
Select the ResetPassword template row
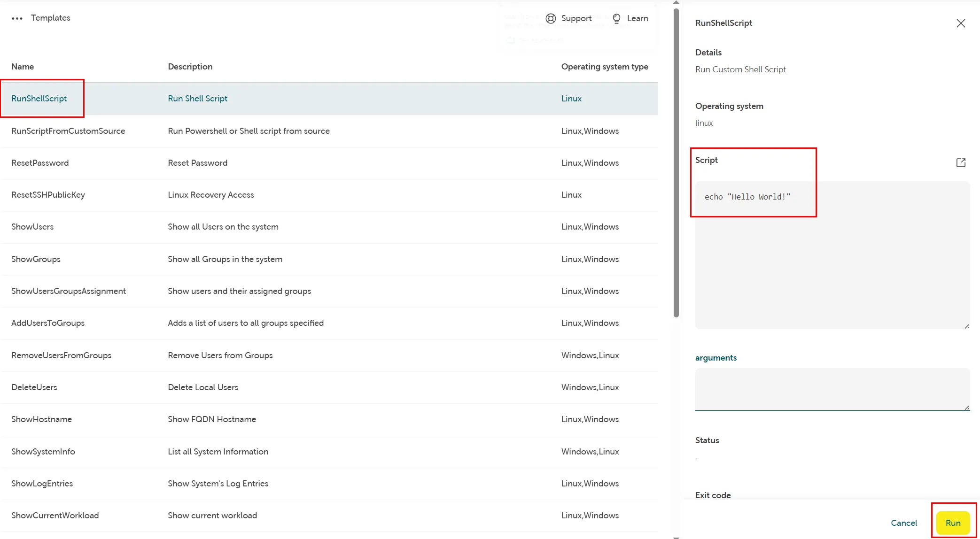[x=40, y=163]
